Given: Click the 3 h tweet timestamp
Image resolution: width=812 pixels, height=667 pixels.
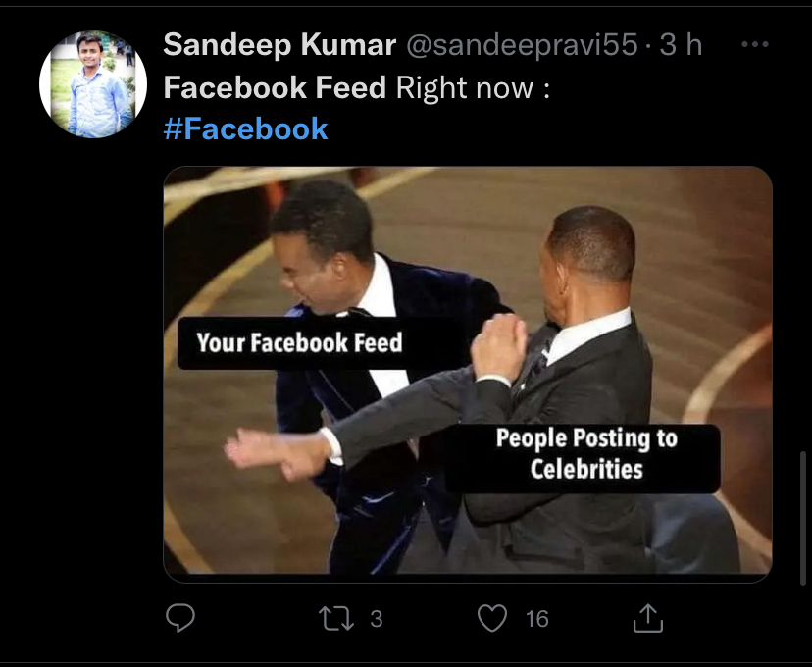Looking at the screenshot, I should point(682,45).
